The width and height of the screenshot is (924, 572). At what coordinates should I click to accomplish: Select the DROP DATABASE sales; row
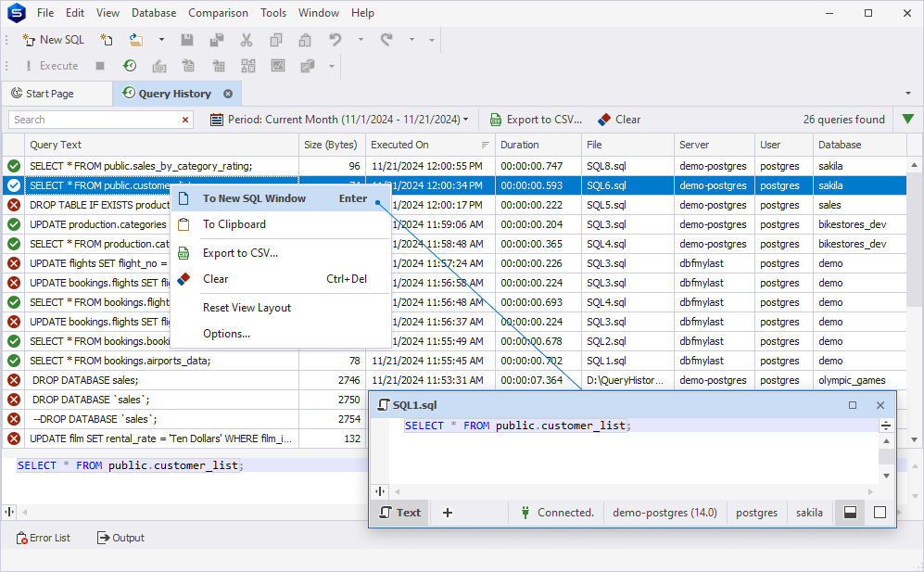tap(454, 380)
